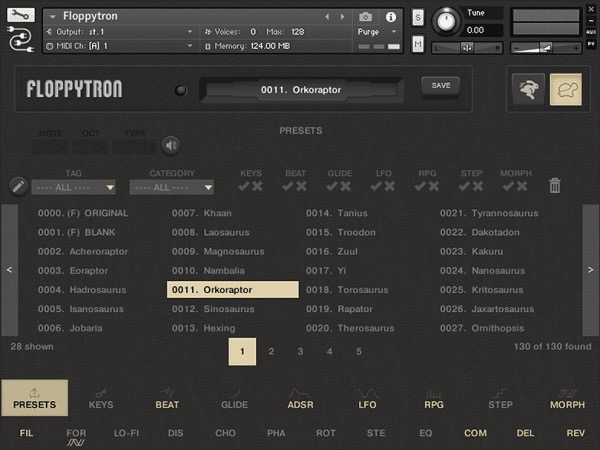Viewport: 600px width, 450px height.
Task: Go to preset page 5
Action: (x=359, y=351)
